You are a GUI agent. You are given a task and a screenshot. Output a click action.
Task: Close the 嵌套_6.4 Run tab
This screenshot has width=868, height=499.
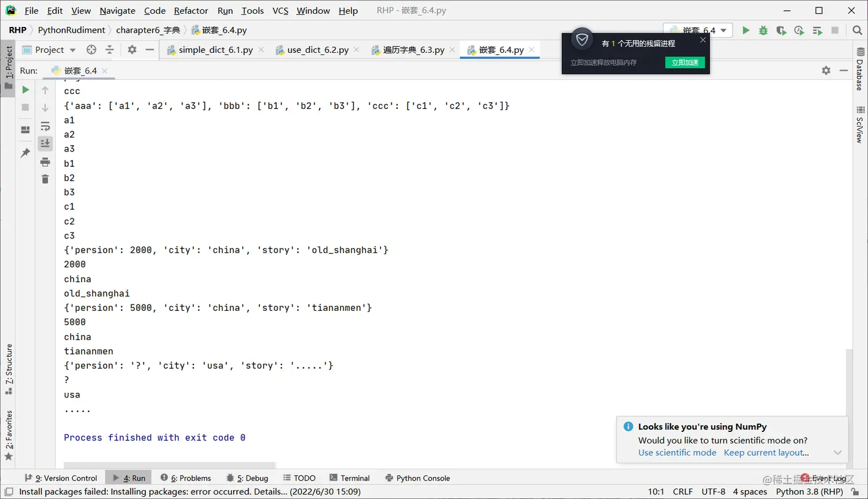[x=104, y=71]
